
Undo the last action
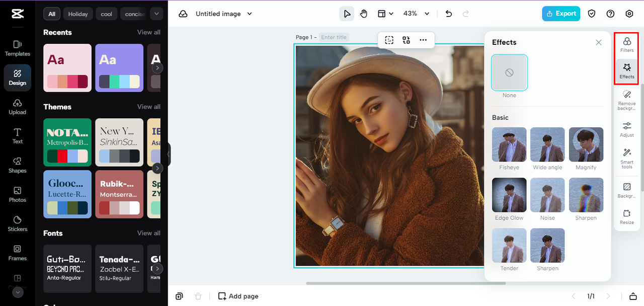(449, 14)
